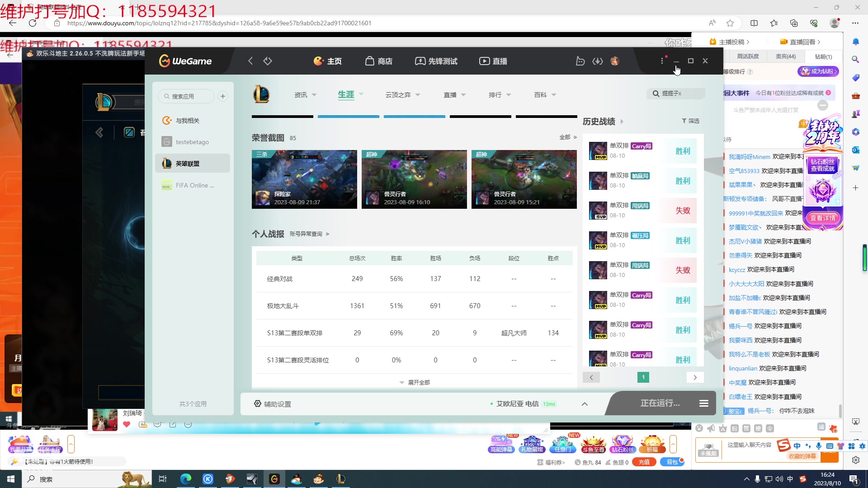This screenshot has height=488, width=868.
Task: Open the 钻粉(1) tab on Douyu sidebar
Action: pos(824,56)
